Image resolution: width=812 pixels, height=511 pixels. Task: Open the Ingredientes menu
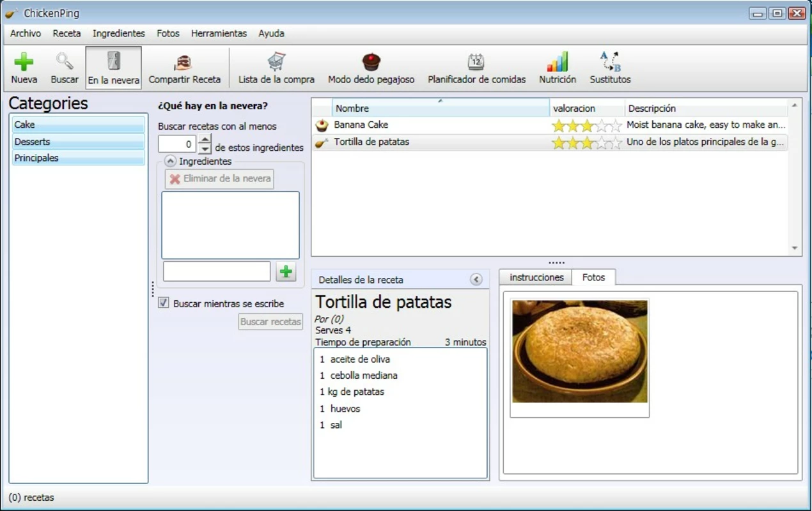point(119,33)
